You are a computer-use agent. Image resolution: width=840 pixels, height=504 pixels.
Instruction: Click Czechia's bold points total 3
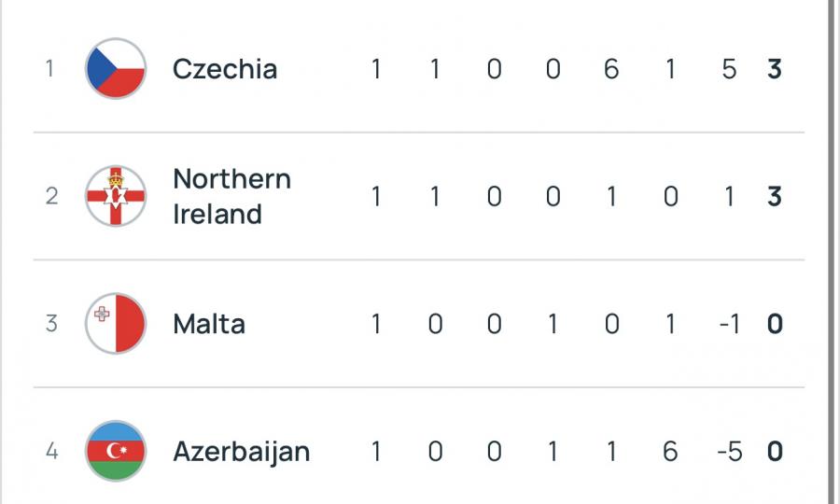coord(774,69)
